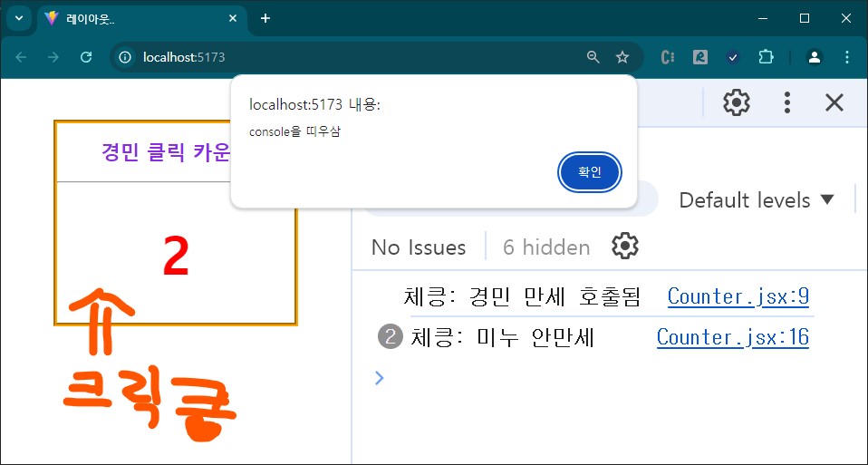Click log message 체킁: 미누 안만세

click(503, 338)
